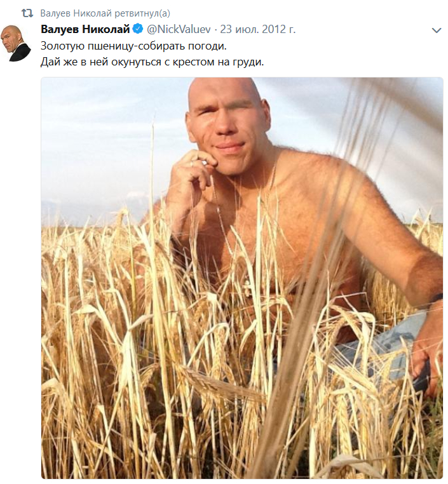Screen dimensions: 448x484
Task: Click the @NickValuev handle
Action: [x=179, y=29]
